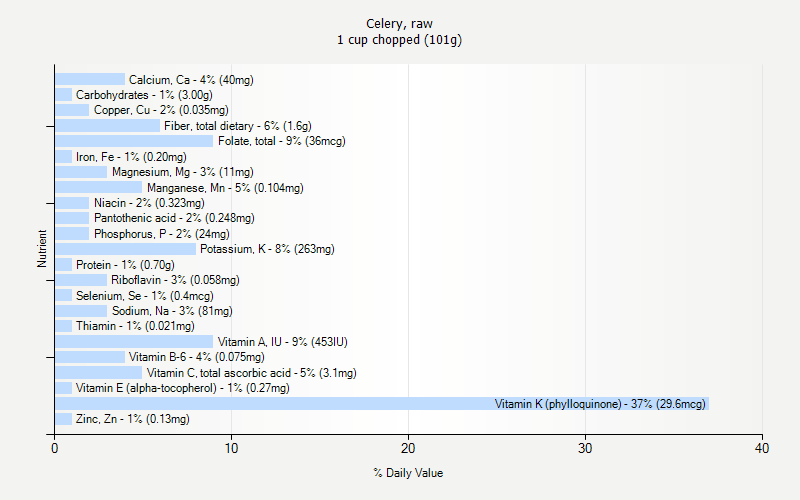Click the Nutrient vertical axis title
Screen dimensions: 800x500
point(42,248)
